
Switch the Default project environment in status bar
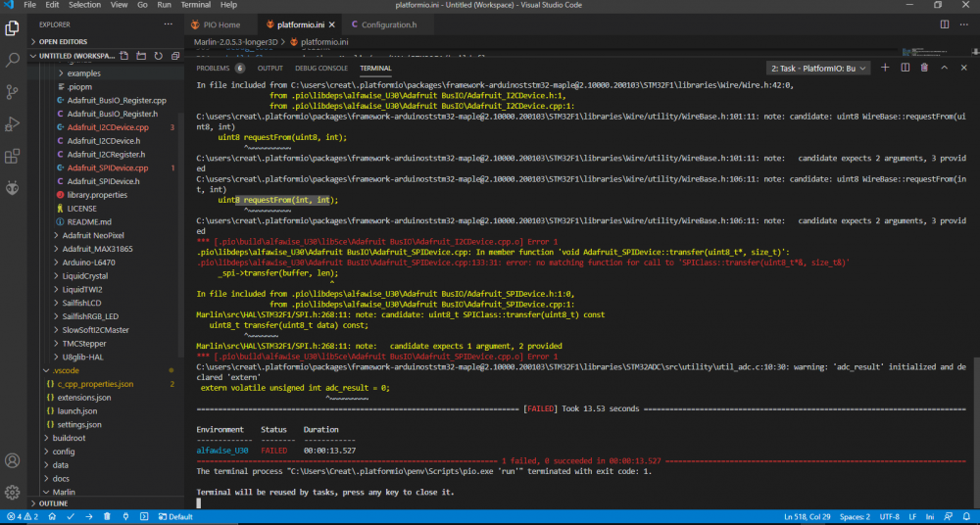175,517
